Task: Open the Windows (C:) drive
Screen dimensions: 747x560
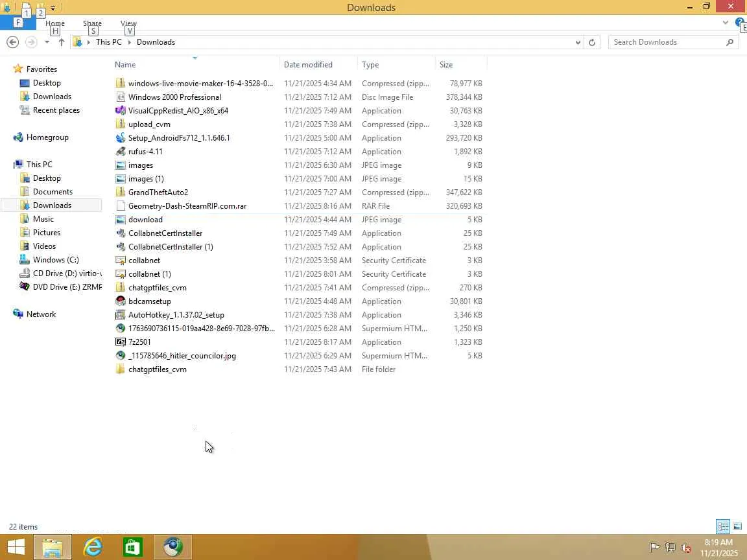Action: (56, 259)
